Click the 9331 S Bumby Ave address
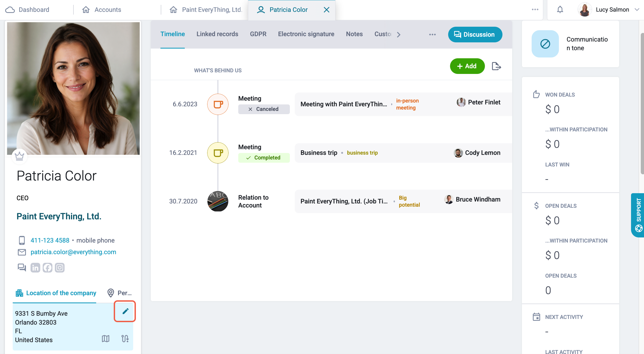644x354 pixels. (x=41, y=314)
